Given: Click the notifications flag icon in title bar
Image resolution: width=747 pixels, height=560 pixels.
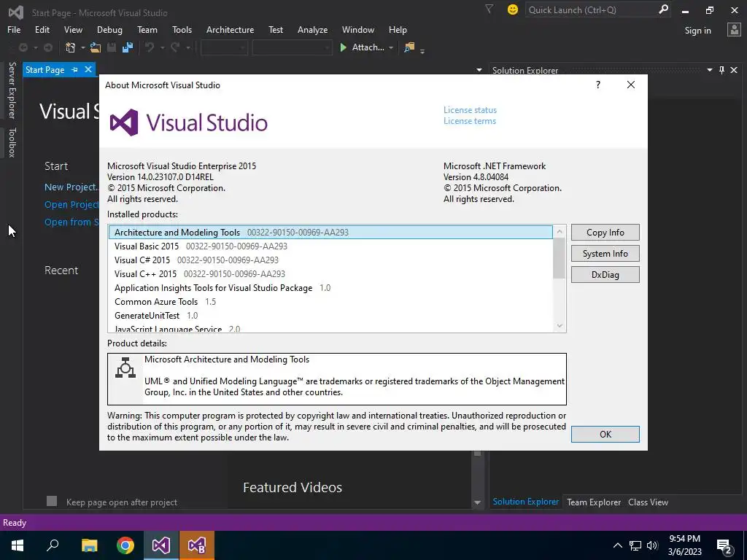Looking at the screenshot, I should 489,9.
